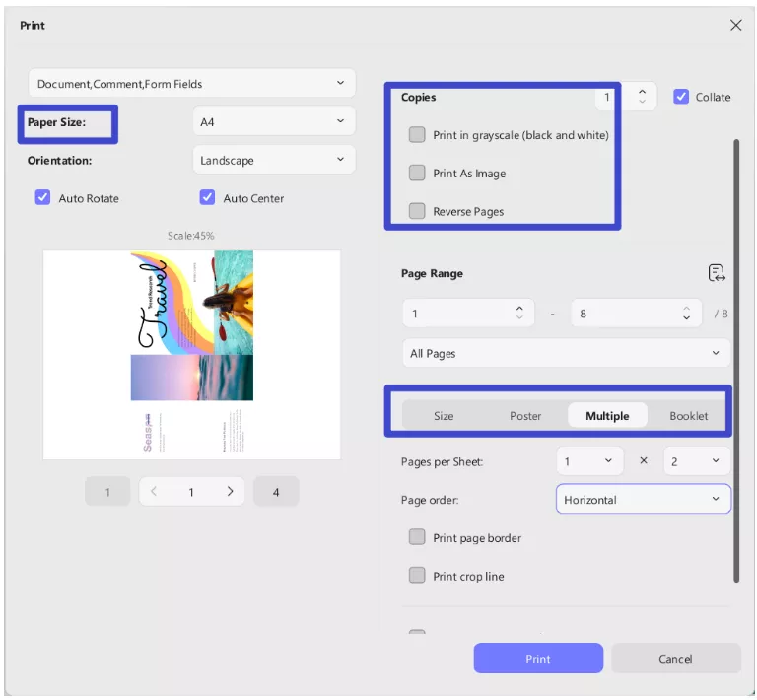Open the Page order Horizontal dropdown
This screenshot has height=700, width=757.
point(643,500)
